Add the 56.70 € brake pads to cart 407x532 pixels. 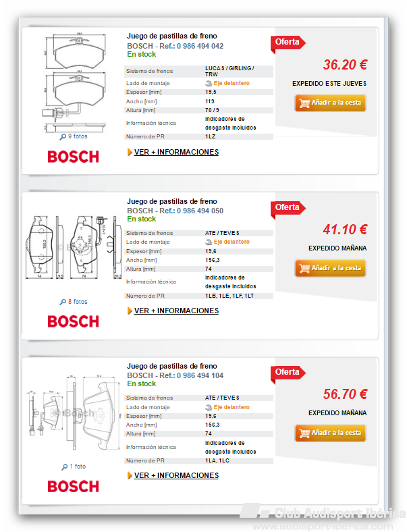(330, 433)
